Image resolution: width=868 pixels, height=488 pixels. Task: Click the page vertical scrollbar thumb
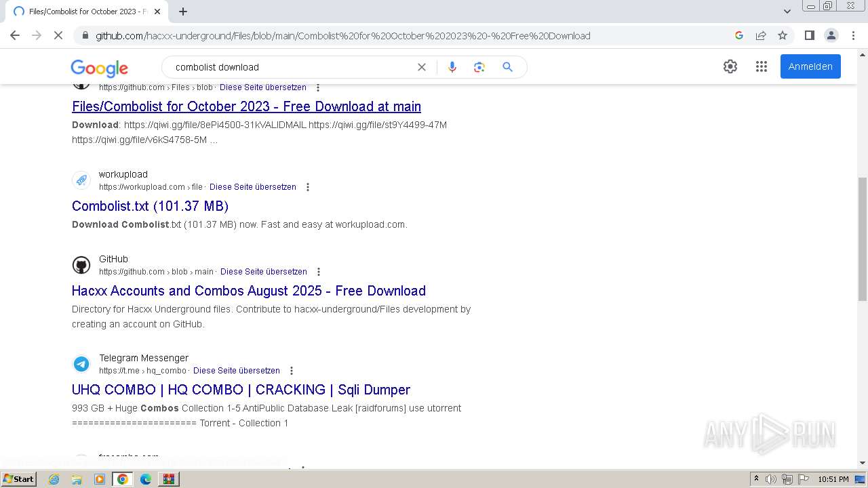coord(863,239)
